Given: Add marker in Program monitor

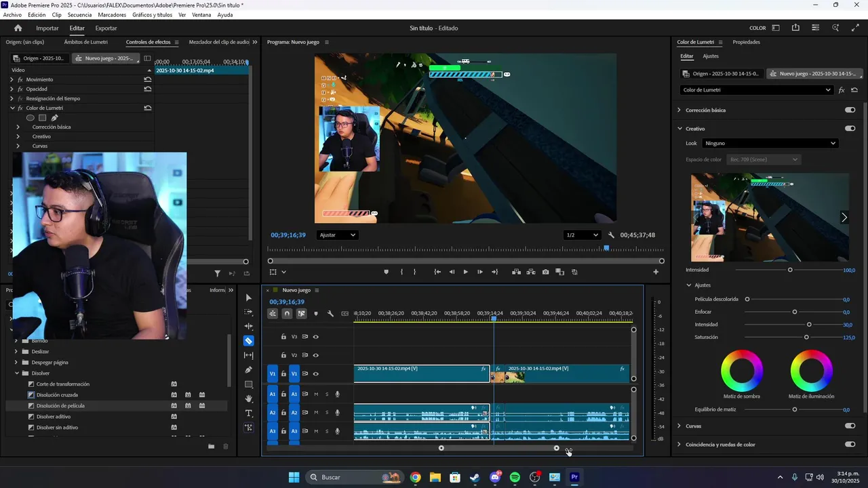Looking at the screenshot, I should pyautogui.click(x=387, y=272).
